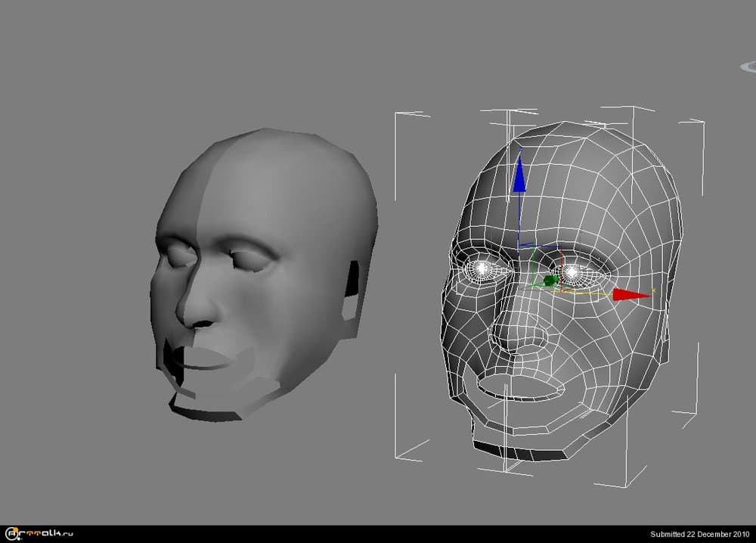Click the ArtTalk.ru logo icon
This screenshot has height=543, width=756.
[11, 532]
